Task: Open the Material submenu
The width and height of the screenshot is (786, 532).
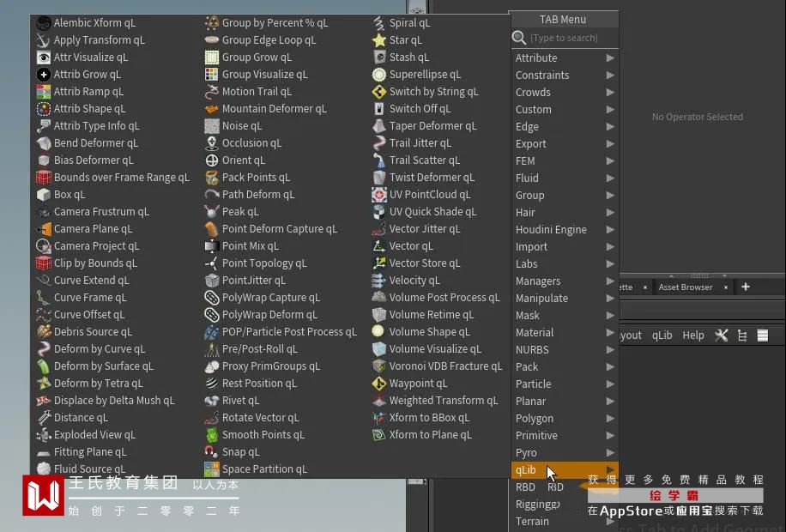Action: (x=565, y=332)
